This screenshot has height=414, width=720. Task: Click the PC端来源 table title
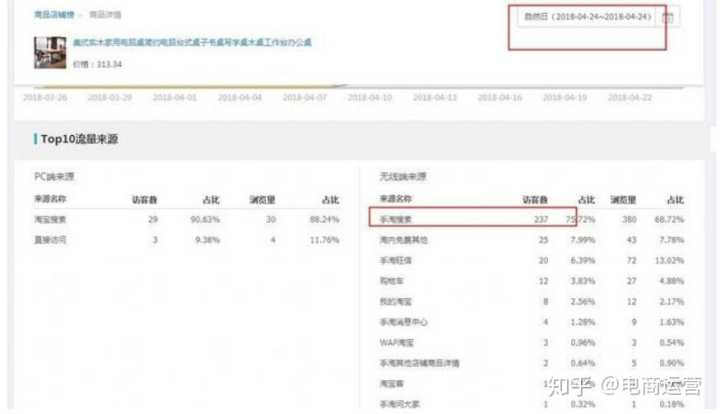pos(54,176)
